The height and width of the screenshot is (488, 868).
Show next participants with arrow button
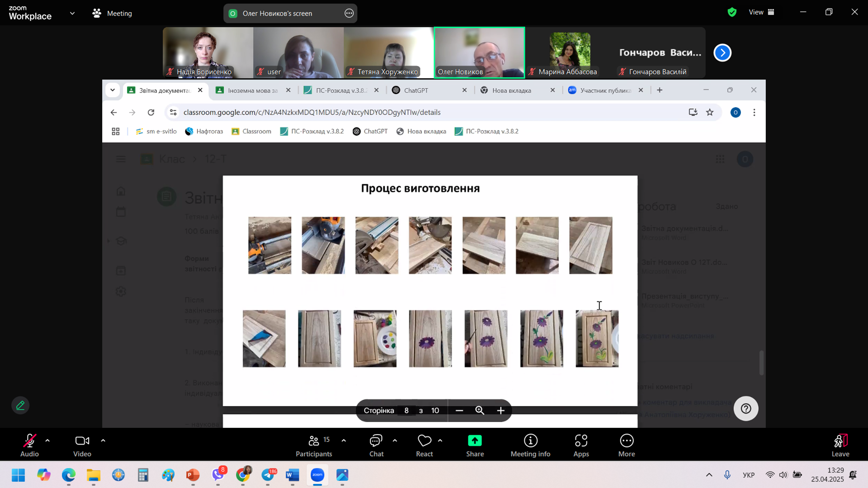[722, 53]
